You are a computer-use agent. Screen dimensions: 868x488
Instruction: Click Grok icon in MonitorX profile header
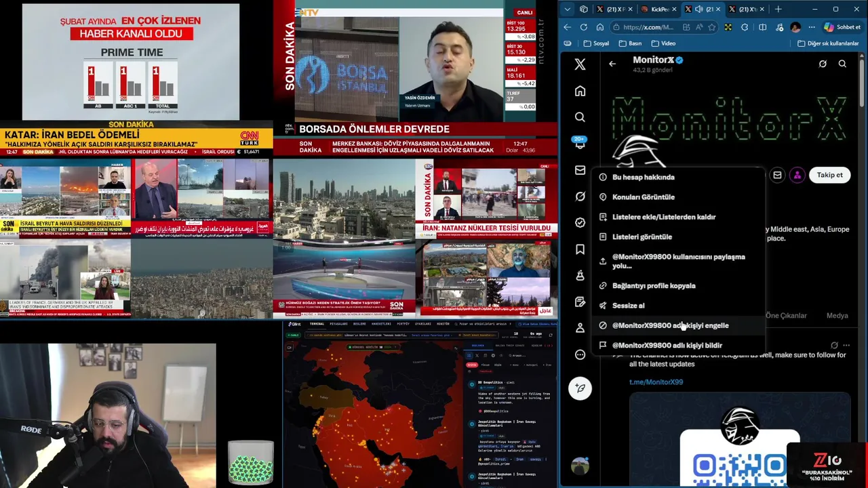(x=823, y=64)
